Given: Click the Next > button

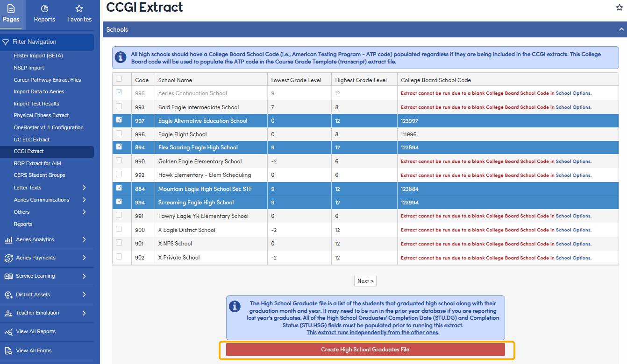Looking at the screenshot, I should (x=365, y=281).
